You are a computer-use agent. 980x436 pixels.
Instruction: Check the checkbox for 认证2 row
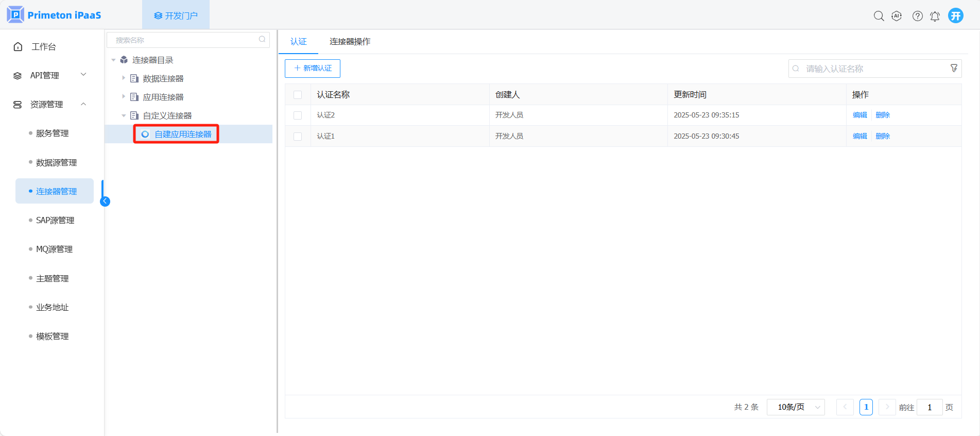(x=298, y=115)
